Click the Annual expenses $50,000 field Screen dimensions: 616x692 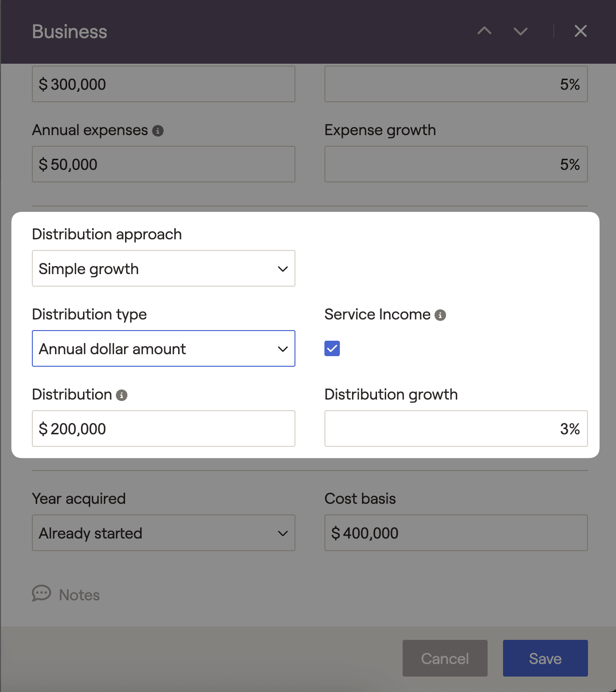tap(163, 164)
